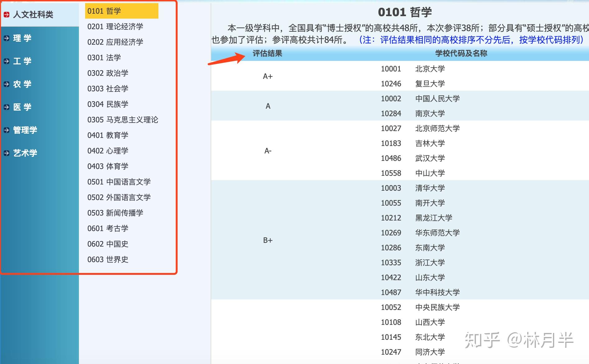Viewport: 589px width, 364px height.
Task: Select the row 10055 南开大学
Action: [413, 203]
